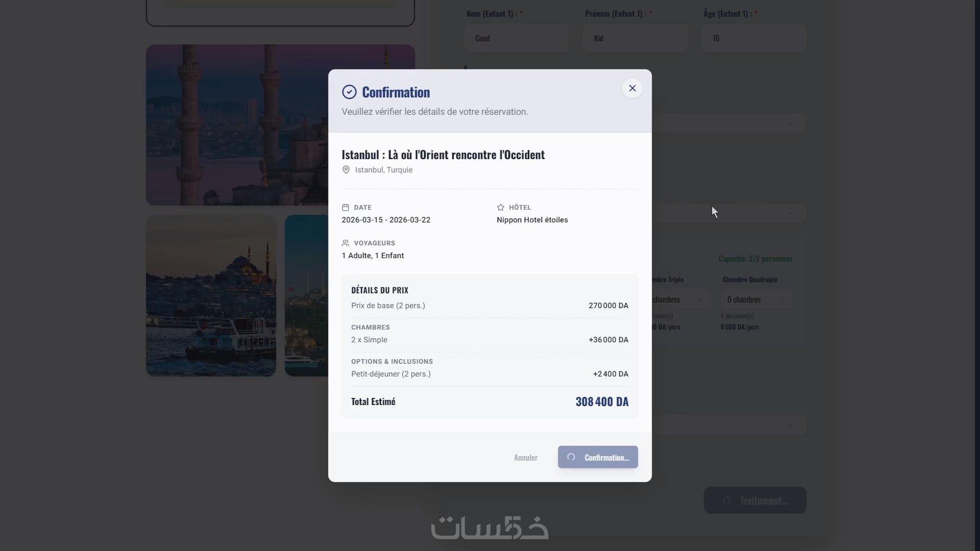Click the star icon beside HÔTEL
This screenshot has width=980, height=551.
coord(500,207)
